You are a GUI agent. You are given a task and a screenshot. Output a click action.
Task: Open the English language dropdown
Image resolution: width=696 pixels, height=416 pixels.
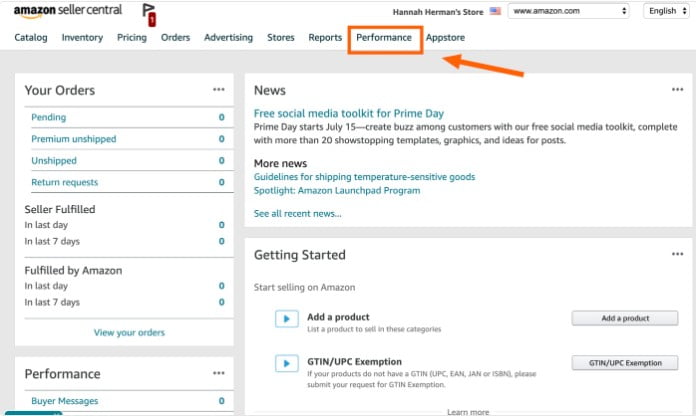point(667,11)
